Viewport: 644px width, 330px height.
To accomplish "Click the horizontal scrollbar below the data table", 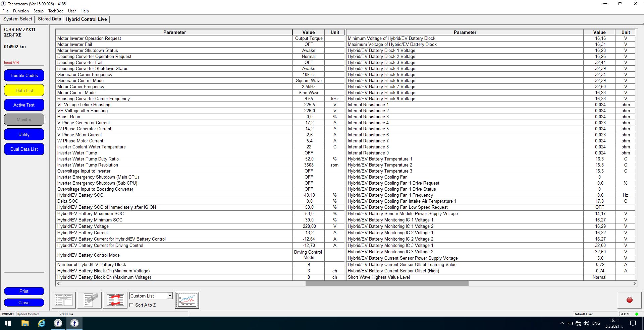I will (386, 284).
